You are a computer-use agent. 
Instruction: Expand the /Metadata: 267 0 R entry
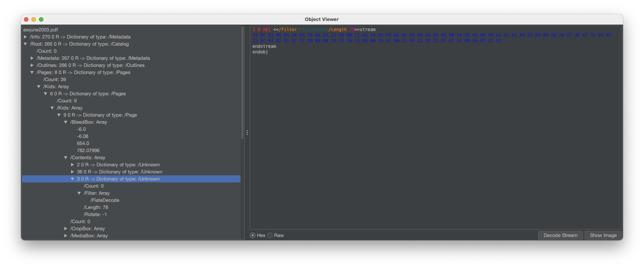32,58
